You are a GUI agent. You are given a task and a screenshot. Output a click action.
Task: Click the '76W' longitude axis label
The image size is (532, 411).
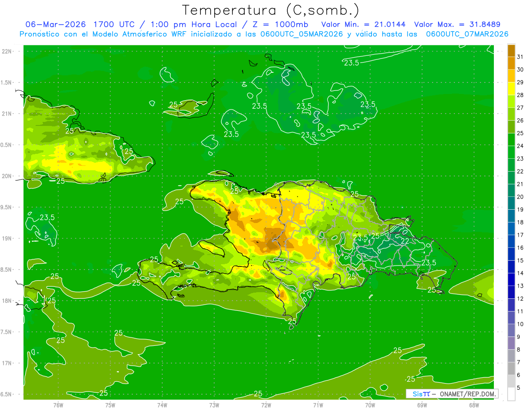(58, 405)
